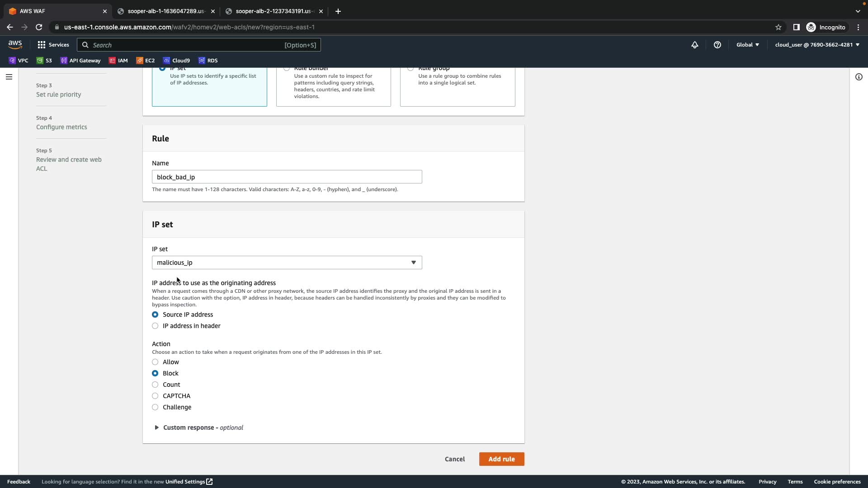Screen dimensions: 868x488
Task: Click the Cancel button
Action: click(x=454, y=459)
